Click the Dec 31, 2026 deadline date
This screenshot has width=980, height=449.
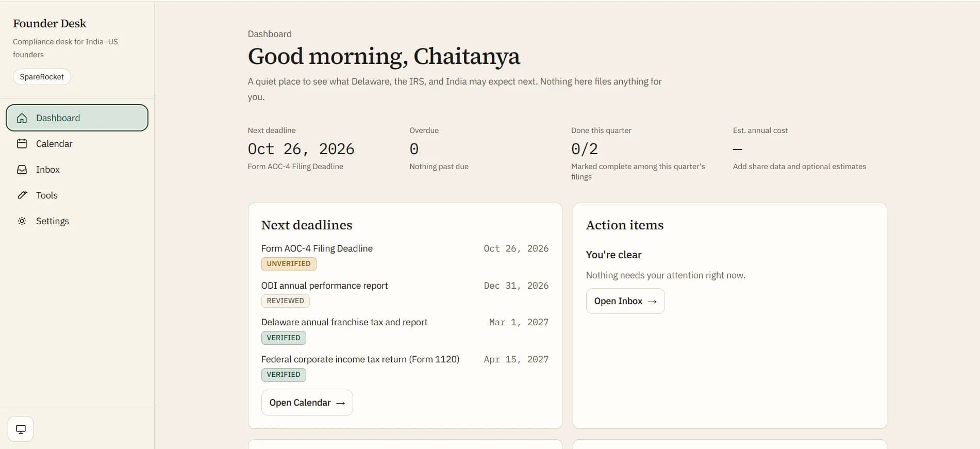[516, 286]
